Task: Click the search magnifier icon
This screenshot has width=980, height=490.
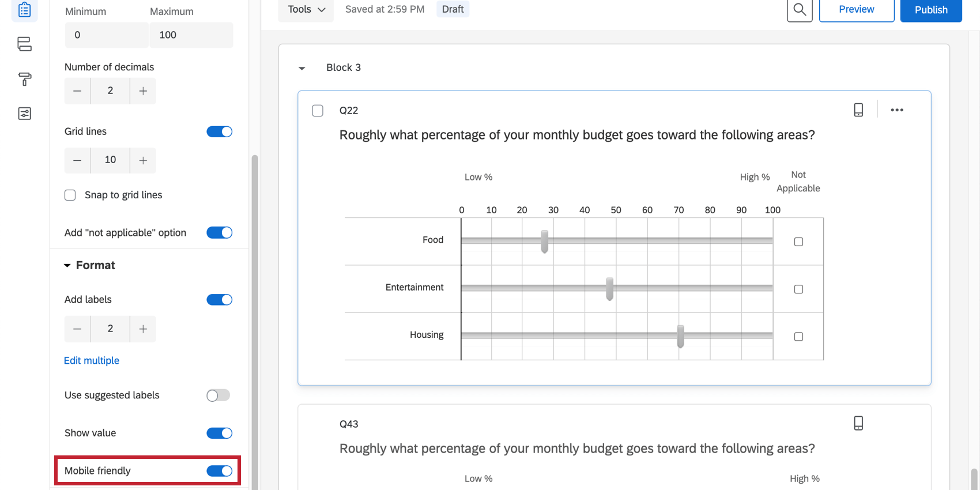Action: tap(800, 10)
